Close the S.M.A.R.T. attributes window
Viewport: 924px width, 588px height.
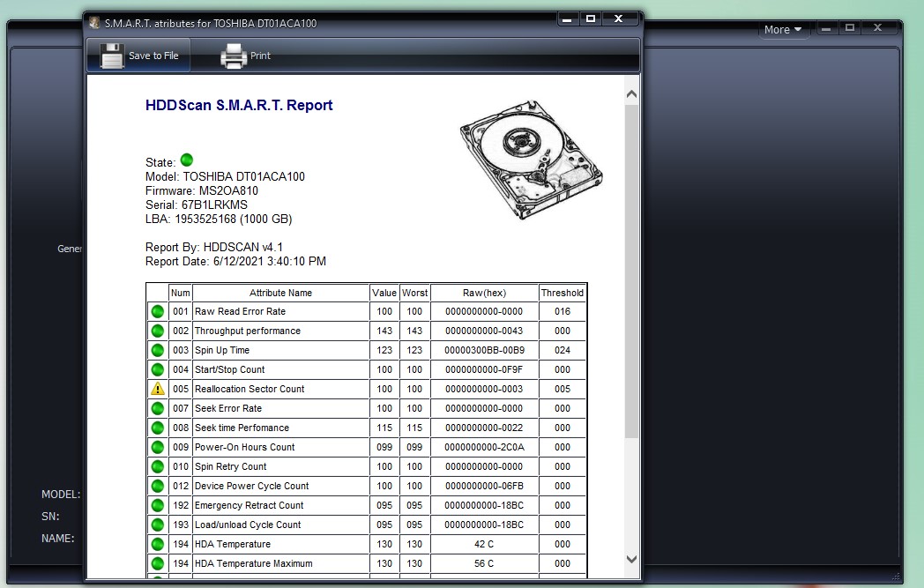[x=618, y=19]
